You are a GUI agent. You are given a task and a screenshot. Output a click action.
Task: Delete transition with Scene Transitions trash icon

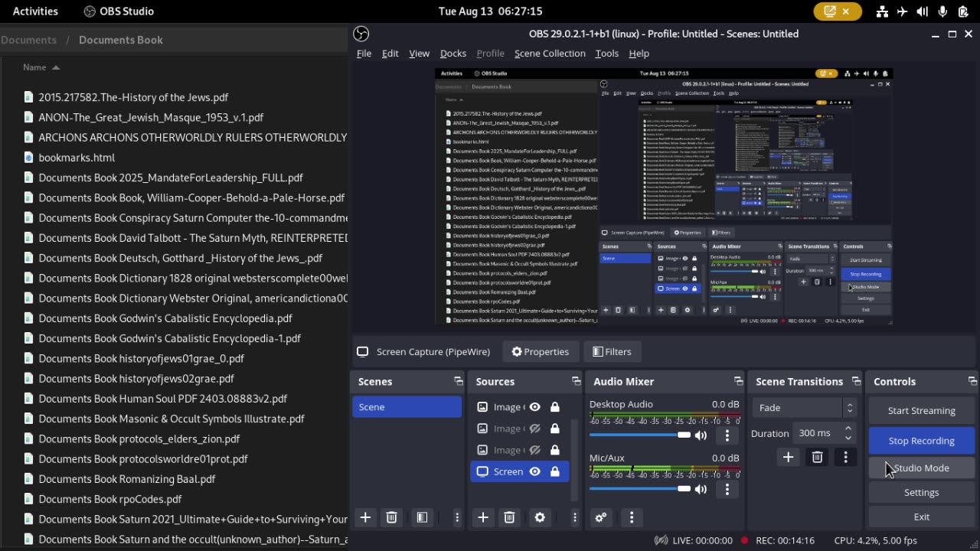817,457
